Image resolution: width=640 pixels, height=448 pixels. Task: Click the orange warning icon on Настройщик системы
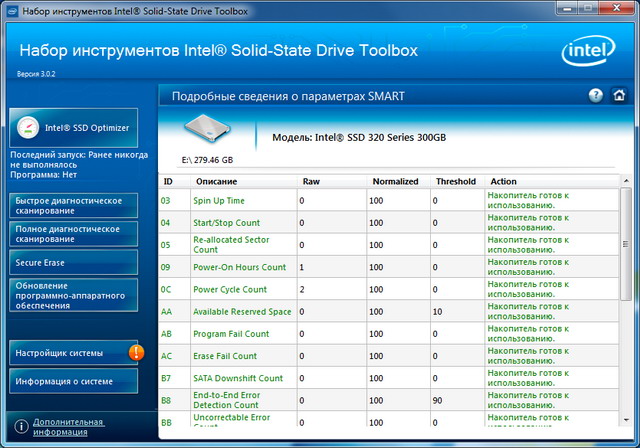coord(136,352)
